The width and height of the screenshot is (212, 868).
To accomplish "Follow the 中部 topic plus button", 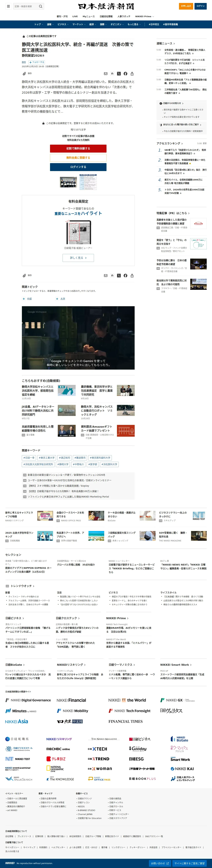I will (x=24, y=299).
